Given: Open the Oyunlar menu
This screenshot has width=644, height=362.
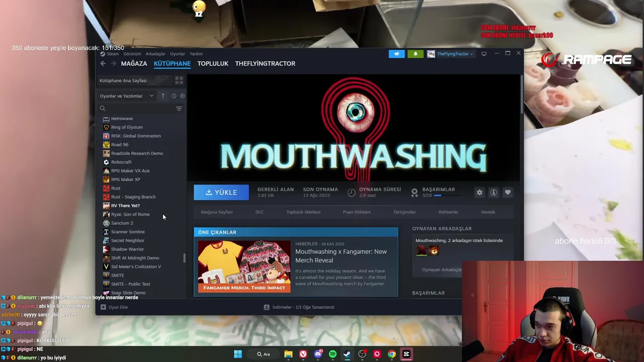Looking at the screenshot, I should (178, 54).
